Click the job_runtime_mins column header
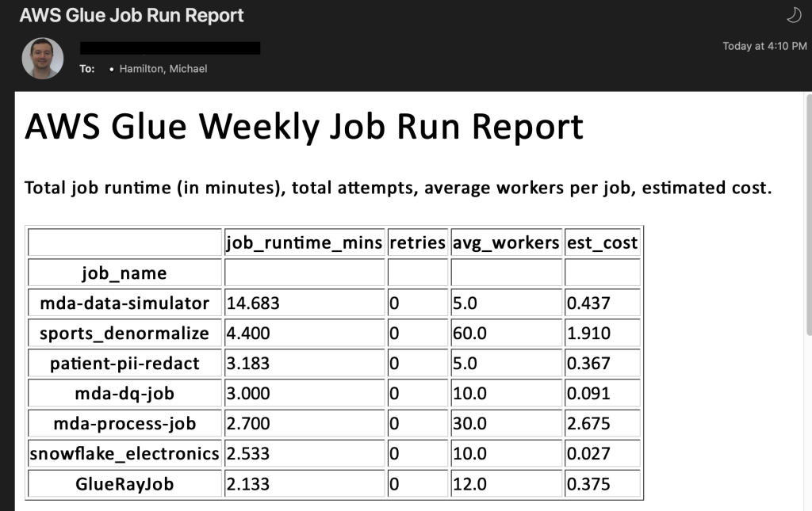This screenshot has height=511, width=812. click(x=304, y=242)
